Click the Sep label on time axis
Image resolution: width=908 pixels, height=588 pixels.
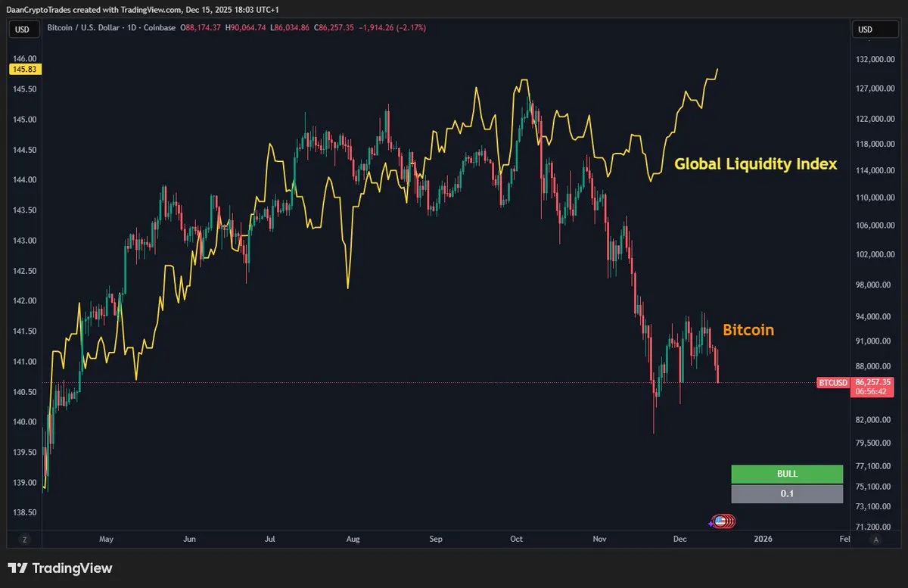435,540
